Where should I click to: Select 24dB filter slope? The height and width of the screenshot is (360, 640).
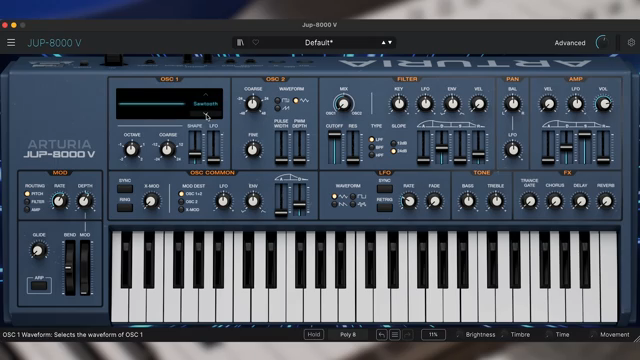(393, 151)
